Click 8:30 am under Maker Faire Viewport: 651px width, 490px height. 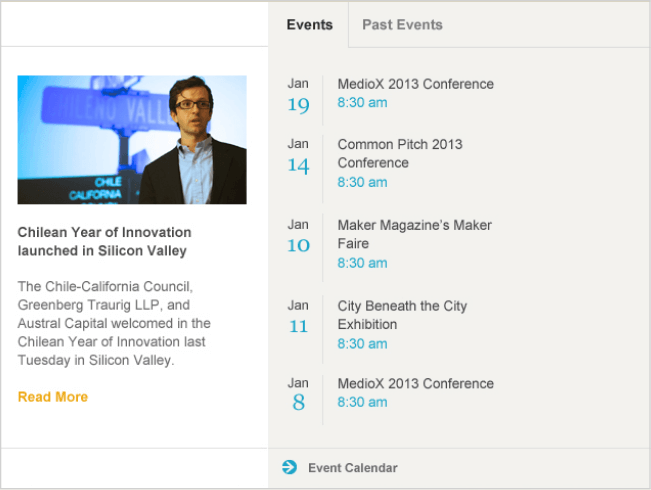[x=362, y=263]
